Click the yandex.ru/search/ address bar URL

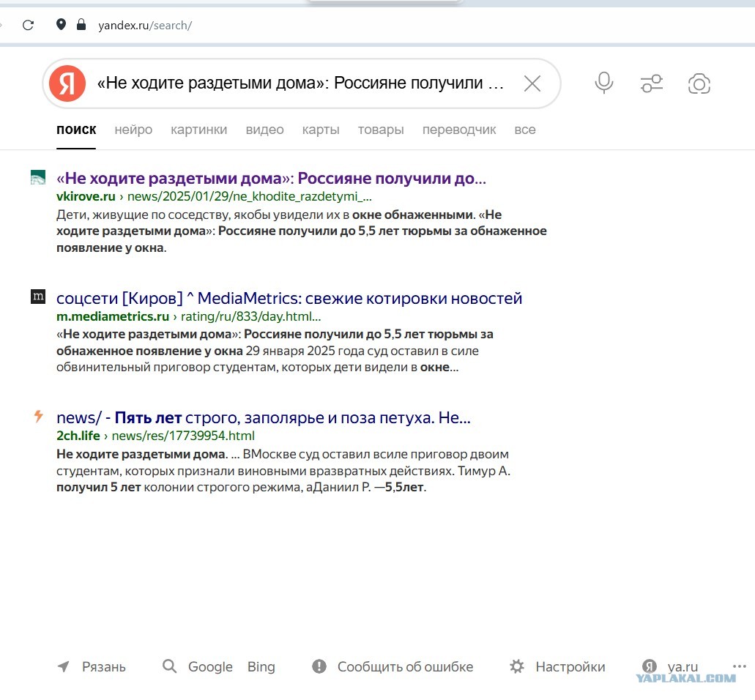145,25
